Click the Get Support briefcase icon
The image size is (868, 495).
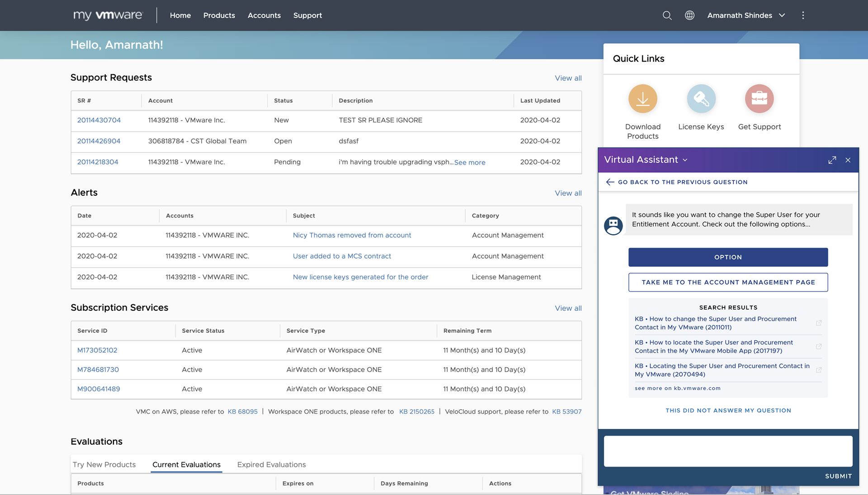759,99
